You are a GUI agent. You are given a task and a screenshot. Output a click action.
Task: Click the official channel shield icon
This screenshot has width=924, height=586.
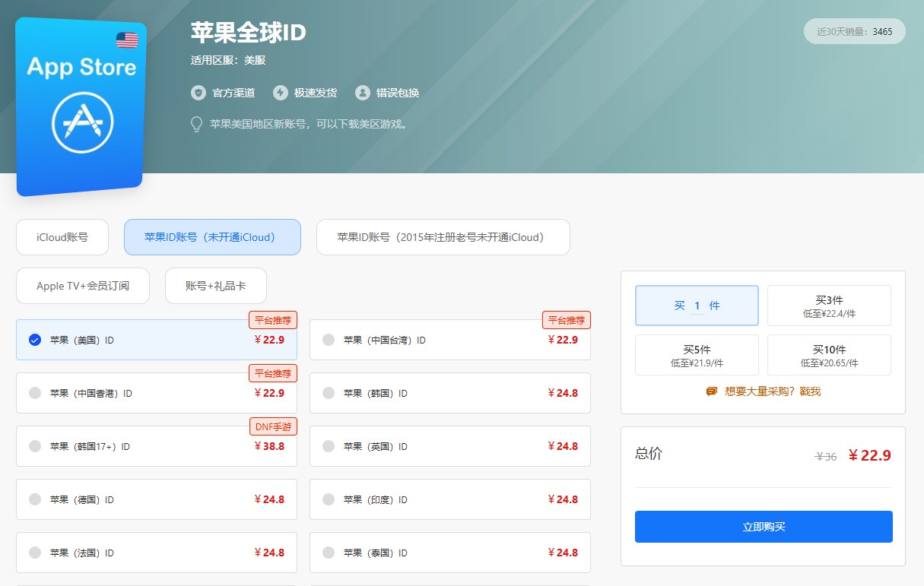click(198, 93)
